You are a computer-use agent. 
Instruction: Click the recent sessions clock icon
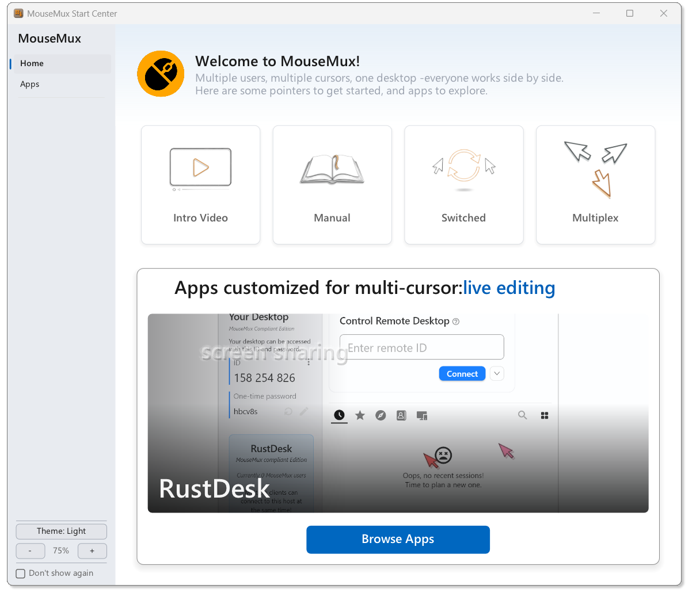[x=339, y=415]
